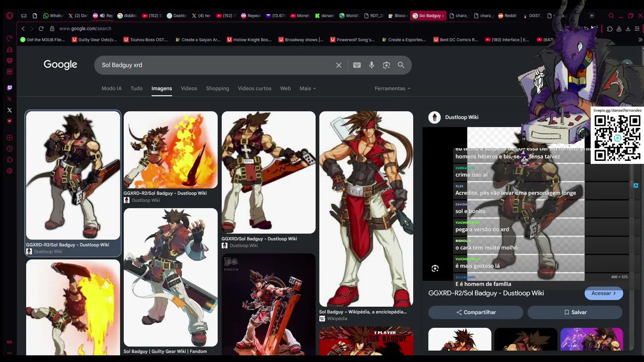Go back to the previous page
The height and width of the screenshot is (362, 644).
[x=23, y=29]
